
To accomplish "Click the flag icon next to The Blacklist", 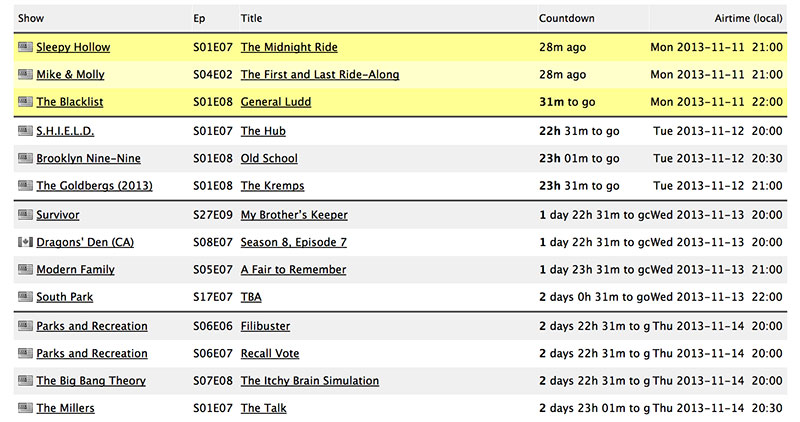I will [25, 102].
